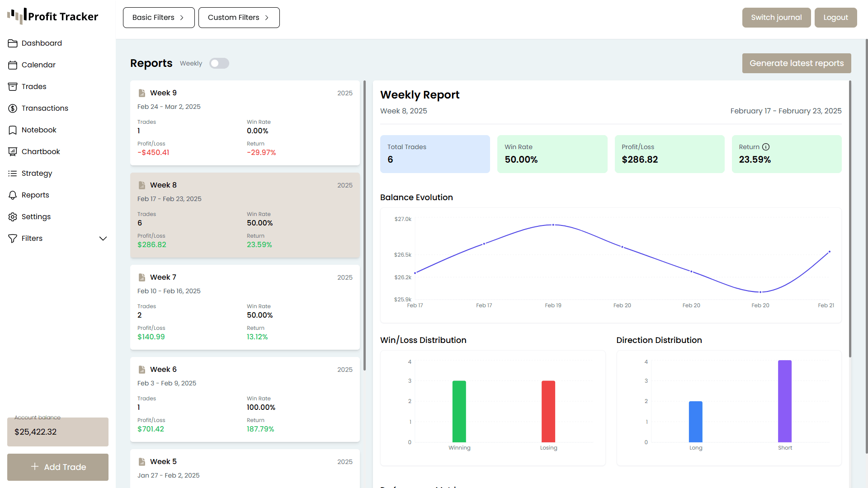Viewport: 868px width, 488px height.
Task: Click the Generate latest reports button
Action: tap(796, 63)
